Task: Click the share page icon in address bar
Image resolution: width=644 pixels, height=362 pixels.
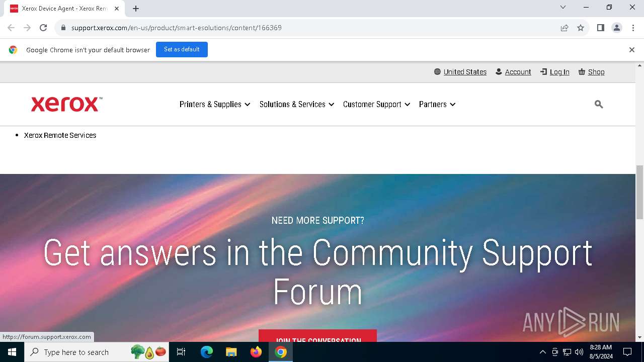Action: (565, 28)
